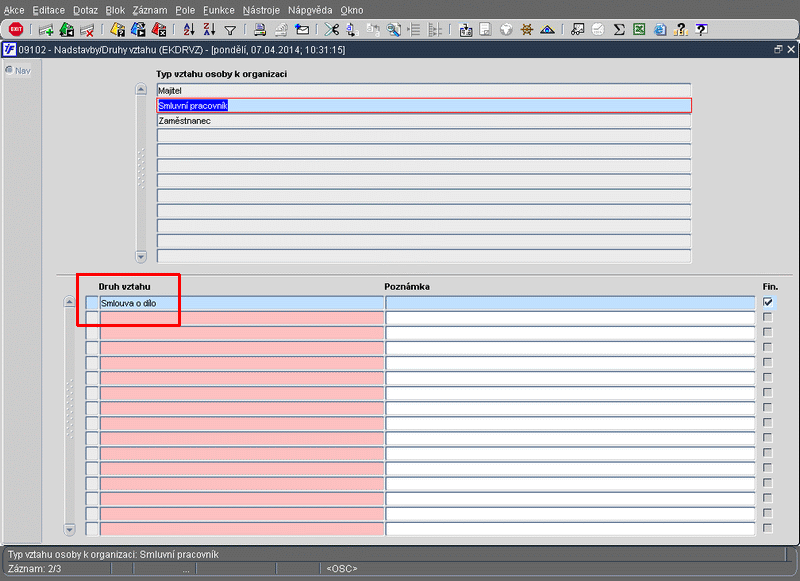The width and height of the screenshot is (800, 581).
Task: Click the Sigma summation icon
Action: click(x=619, y=30)
